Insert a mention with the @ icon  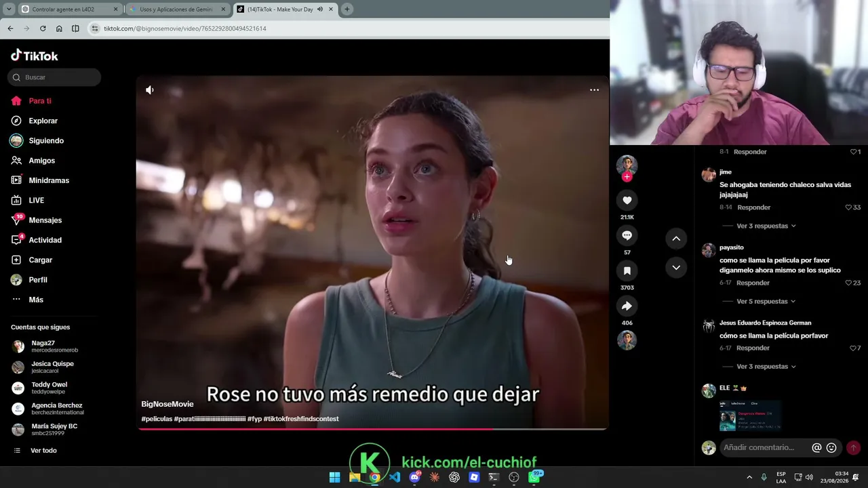click(x=816, y=447)
